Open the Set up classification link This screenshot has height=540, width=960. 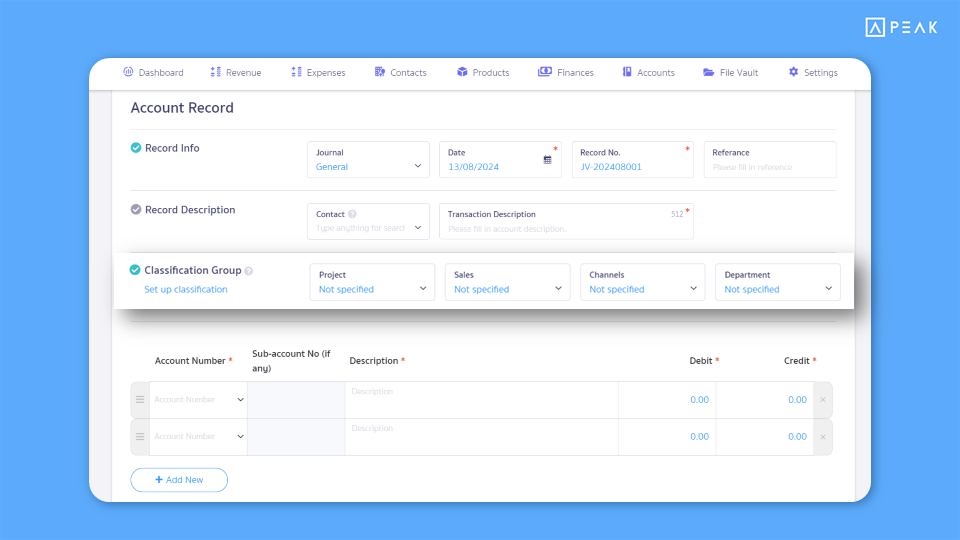coord(186,290)
